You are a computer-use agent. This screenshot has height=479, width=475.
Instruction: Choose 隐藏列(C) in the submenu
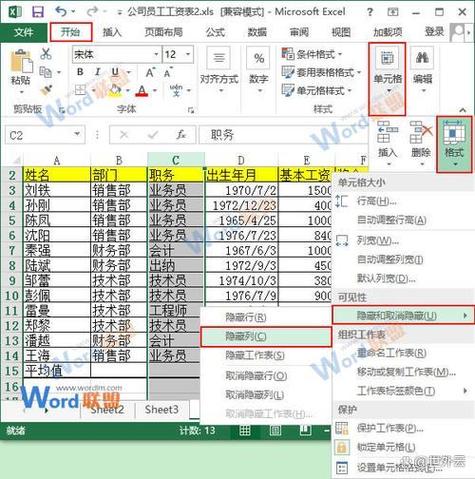pyautogui.click(x=266, y=337)
